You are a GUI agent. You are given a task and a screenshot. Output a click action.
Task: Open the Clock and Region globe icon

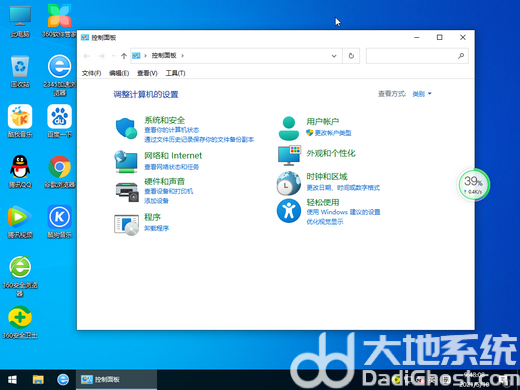[289, 183]
